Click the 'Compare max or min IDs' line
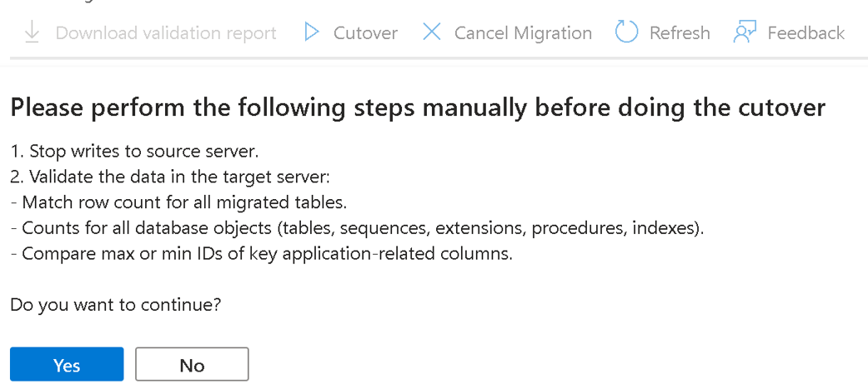This screenshot has width=868, height=384. point(261,255)
